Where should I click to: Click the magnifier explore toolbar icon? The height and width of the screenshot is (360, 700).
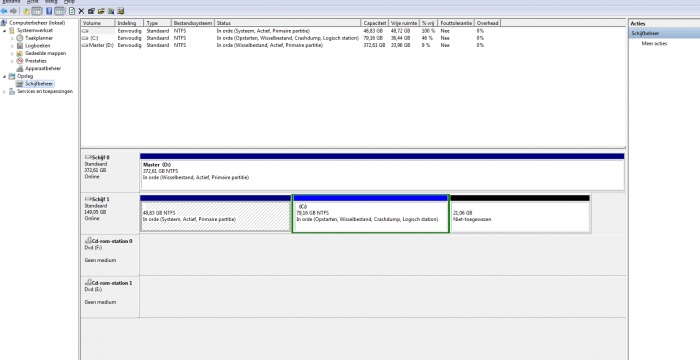(111, 11)
